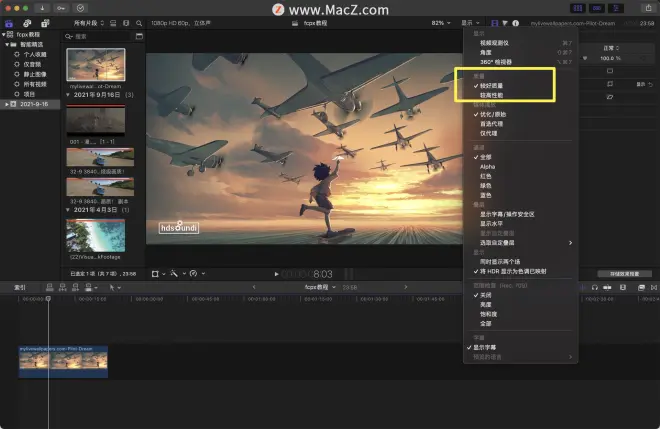Toggle the browser panel layout button
The image size is (660, 429).
pyautogui.click(x=578, y=8)
